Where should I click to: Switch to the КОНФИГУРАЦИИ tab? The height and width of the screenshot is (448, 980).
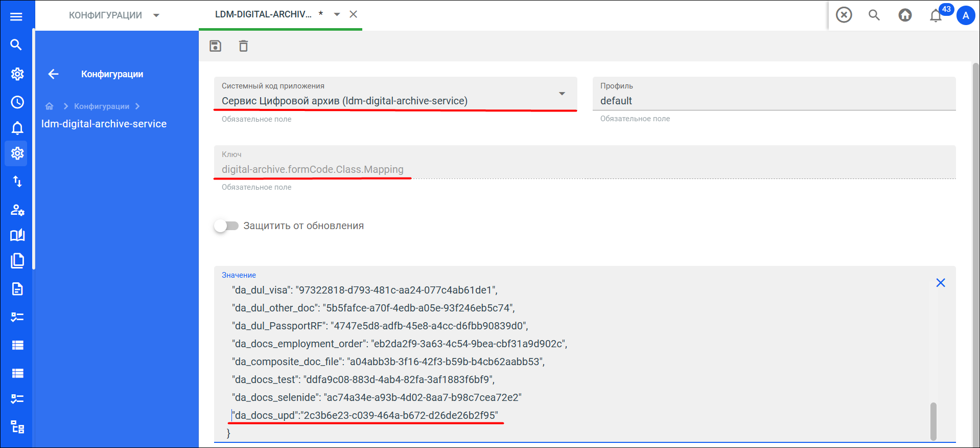pyautogui.click(x=106, y=15)
